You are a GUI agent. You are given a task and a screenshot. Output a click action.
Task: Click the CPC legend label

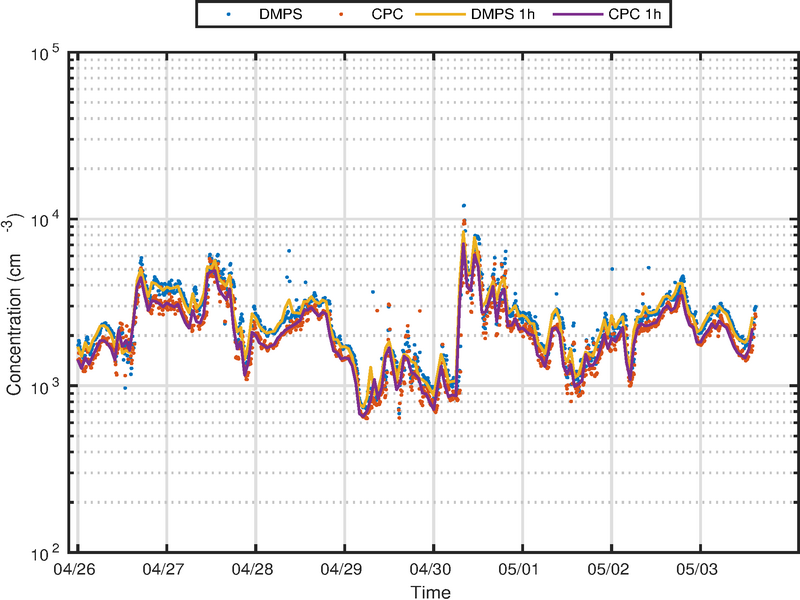click(387, 14)
